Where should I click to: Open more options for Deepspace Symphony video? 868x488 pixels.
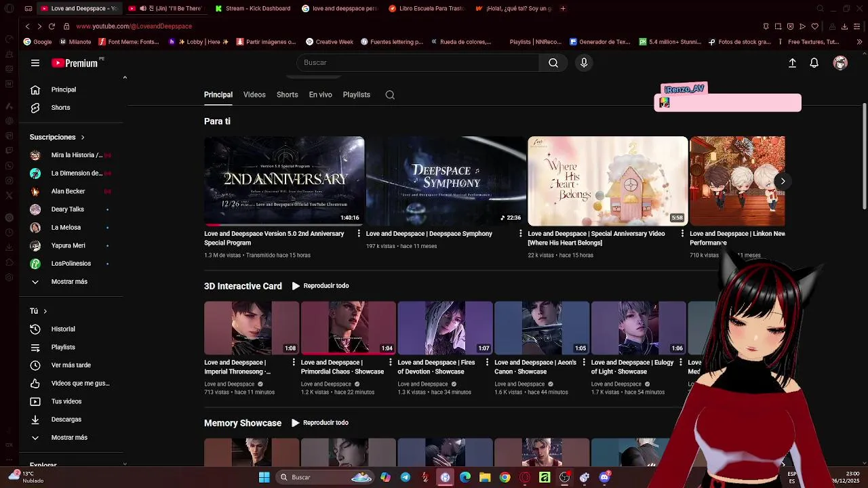coord(521,234)
